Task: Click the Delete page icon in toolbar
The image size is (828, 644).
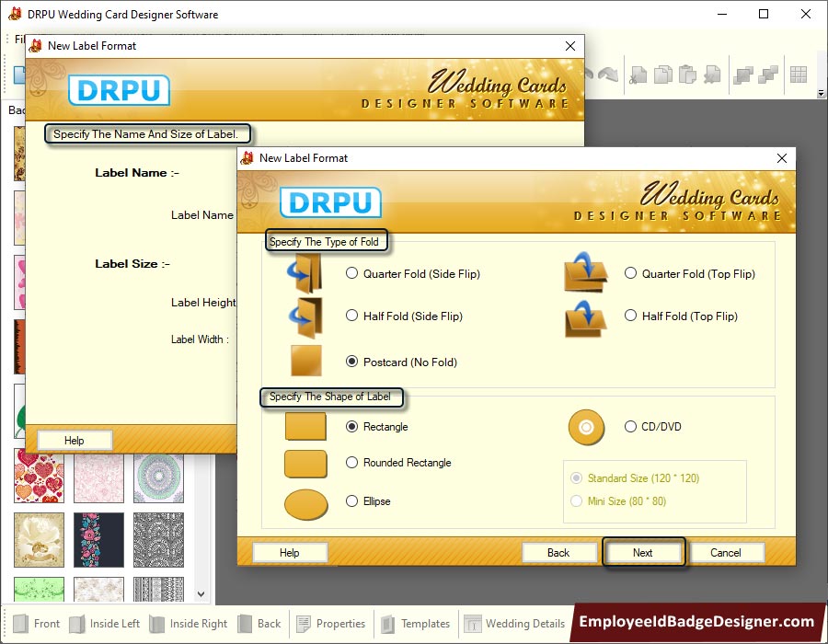Action: click(x=712, y=75)
